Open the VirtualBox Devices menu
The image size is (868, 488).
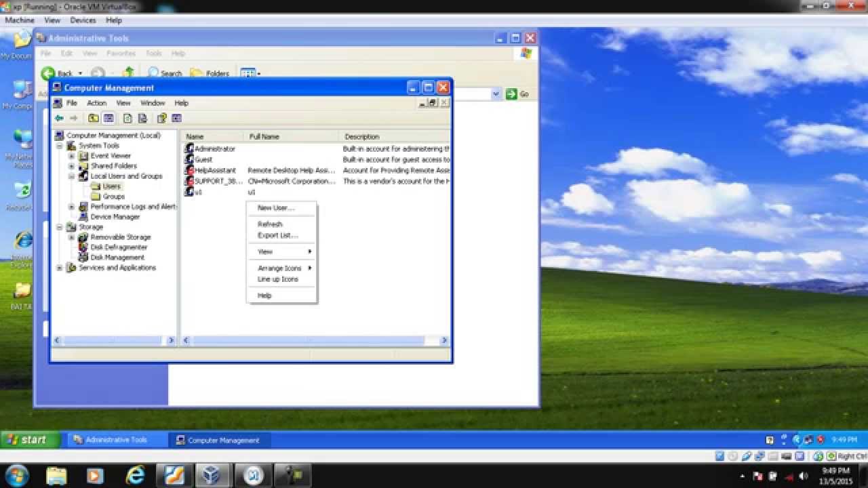point(83,20)
